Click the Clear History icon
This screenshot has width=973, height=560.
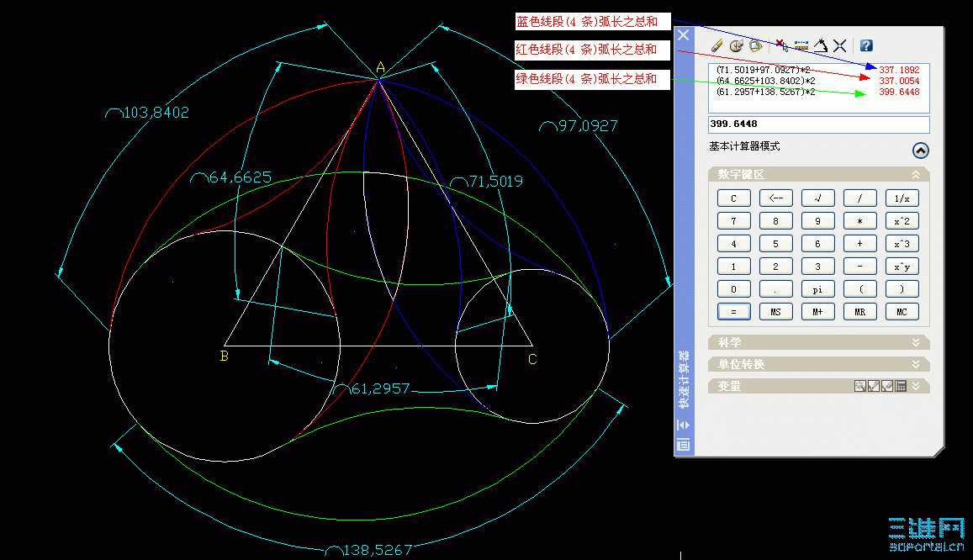pyautogui.click(x=737, y=45)
